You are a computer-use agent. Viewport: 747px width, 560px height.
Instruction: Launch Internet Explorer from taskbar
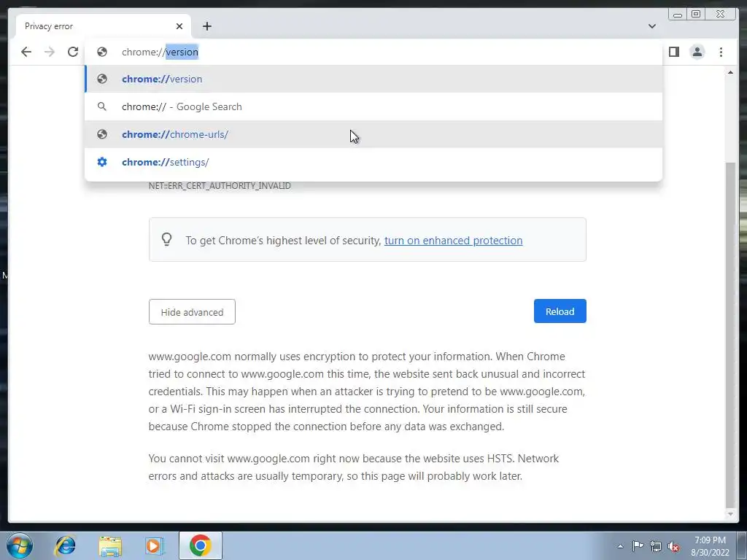[x=65, y=545]
